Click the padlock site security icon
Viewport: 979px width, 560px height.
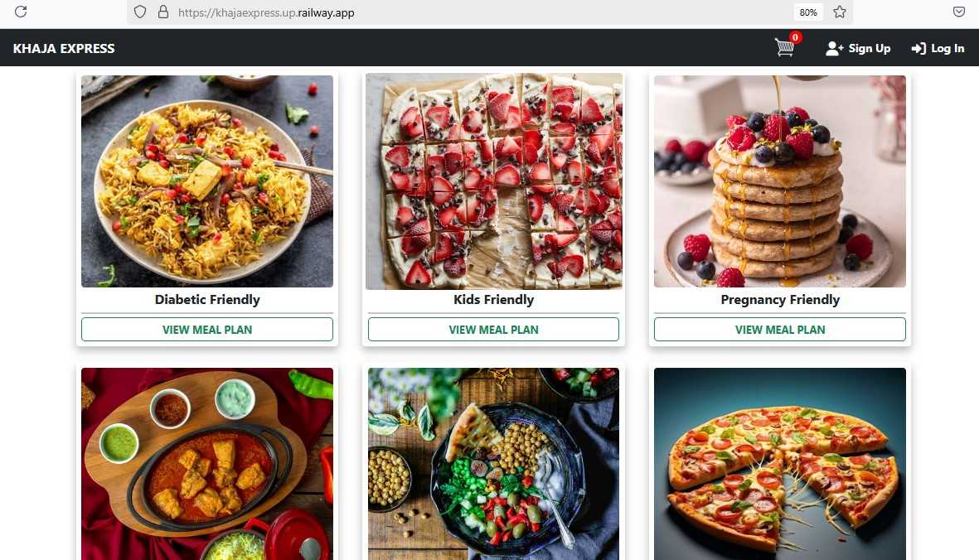tap(163, 12)
